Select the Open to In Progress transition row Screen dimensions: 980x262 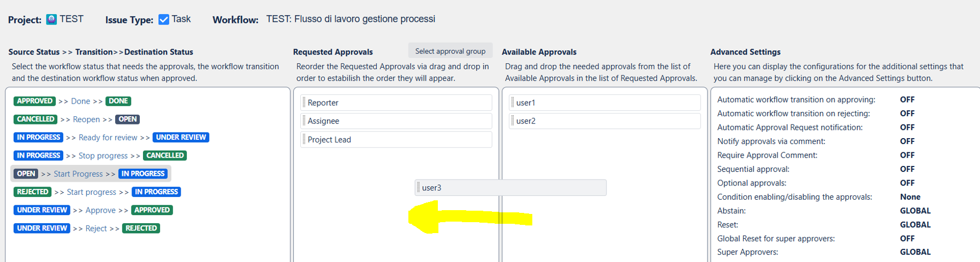click(x=91, y=174)
